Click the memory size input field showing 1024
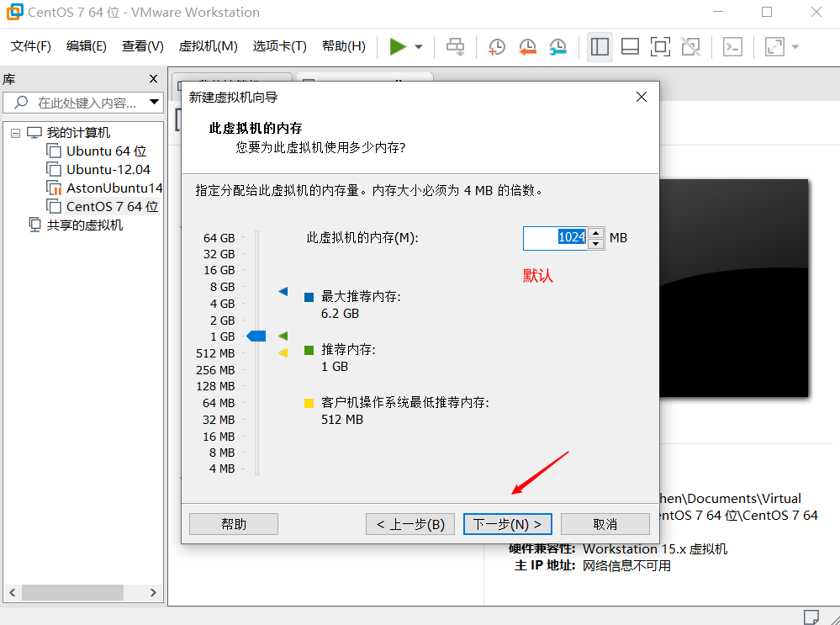The height and width of the screenshot is (625, 840). pyautogui.click(x=555, y=238)
